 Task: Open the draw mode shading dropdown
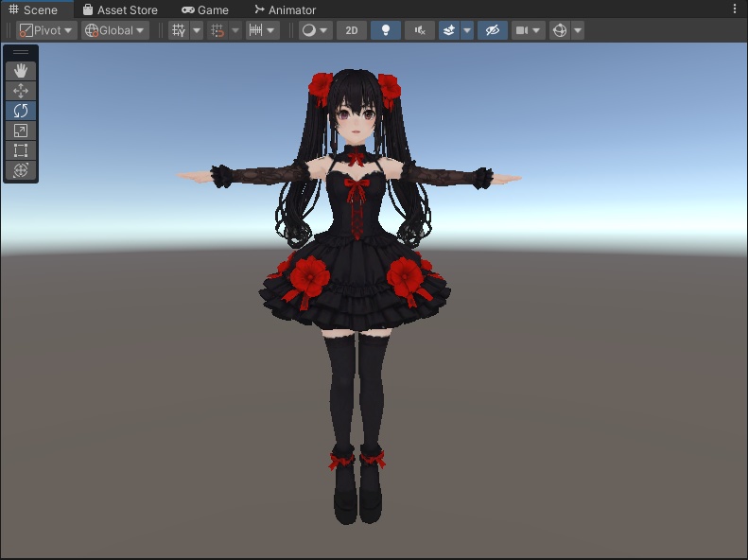(x=315, y=30)
